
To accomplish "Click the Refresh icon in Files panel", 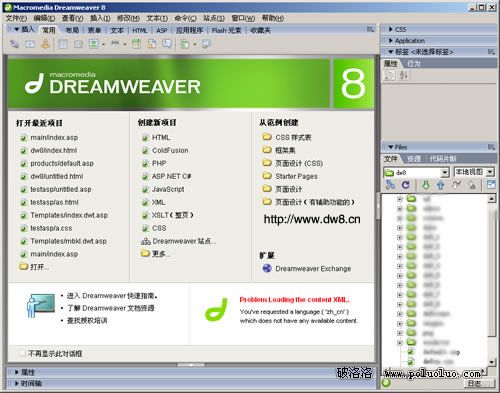I will 405,184.
